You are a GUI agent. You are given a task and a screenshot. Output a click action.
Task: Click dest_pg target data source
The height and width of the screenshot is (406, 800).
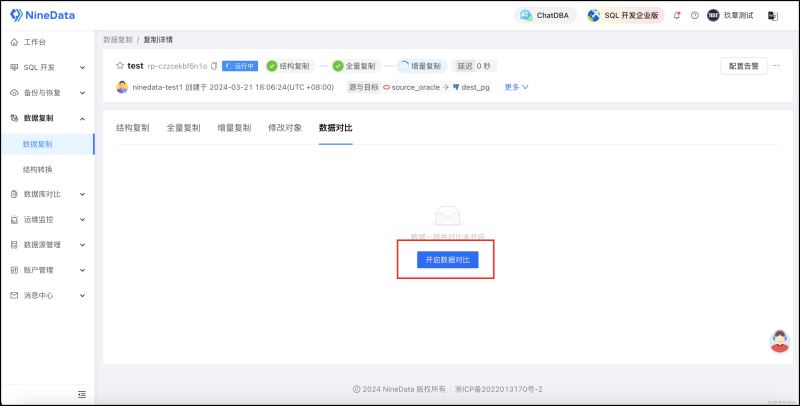point(471,87)
